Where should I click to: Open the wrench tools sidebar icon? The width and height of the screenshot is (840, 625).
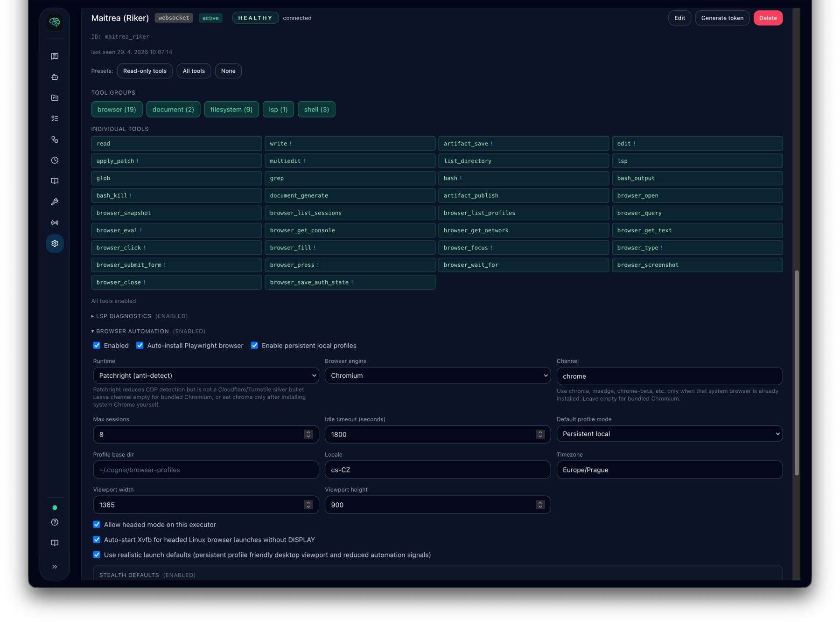point(55,202)
